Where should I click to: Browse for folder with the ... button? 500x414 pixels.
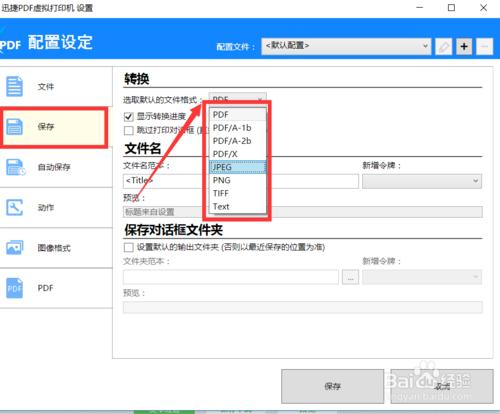(x=350, y=277)
